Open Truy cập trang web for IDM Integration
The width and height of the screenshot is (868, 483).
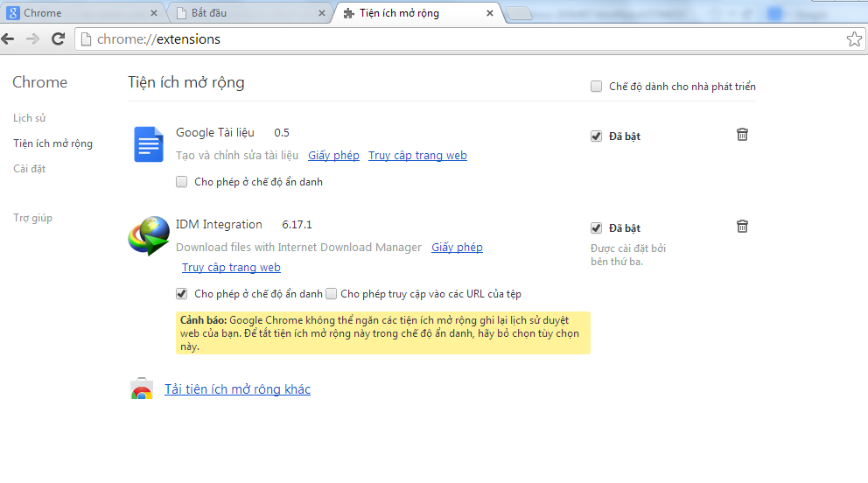(x=231, y=267)
